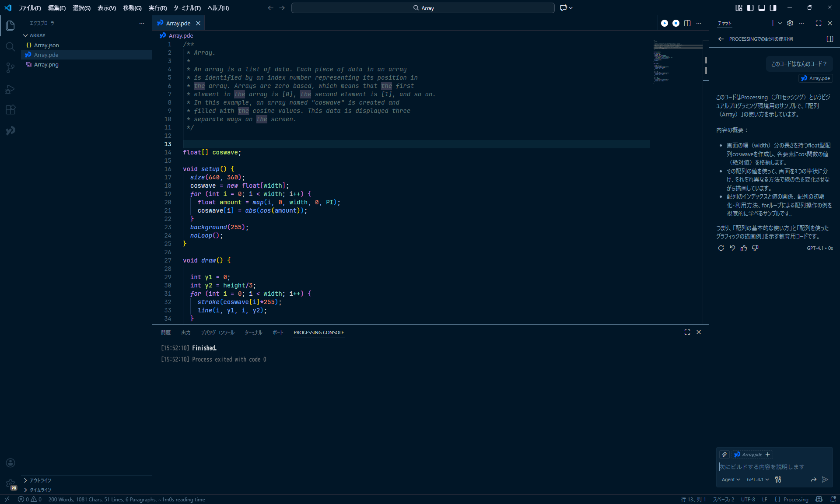840x504 pixels.
Task: Switch to the 出力 panel tab
Action: 186,332
